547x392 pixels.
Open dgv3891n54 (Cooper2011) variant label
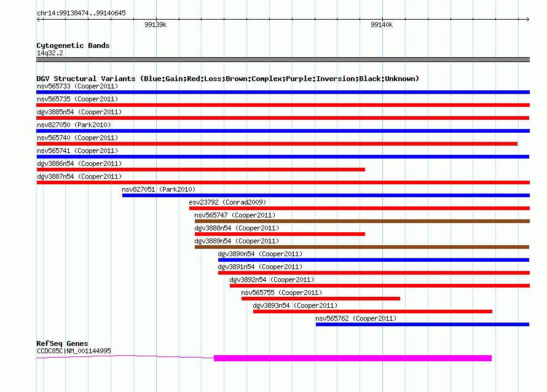[260, 267]
